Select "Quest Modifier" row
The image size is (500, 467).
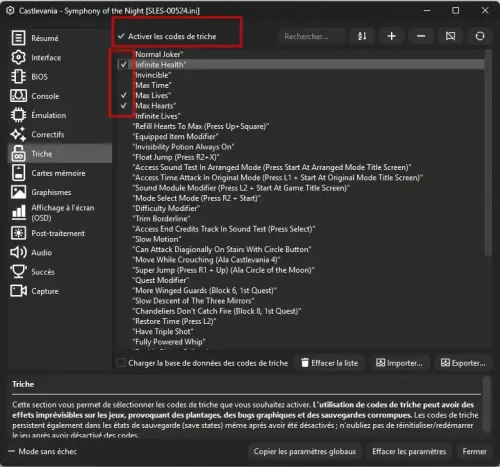click(x=301, y=280)
